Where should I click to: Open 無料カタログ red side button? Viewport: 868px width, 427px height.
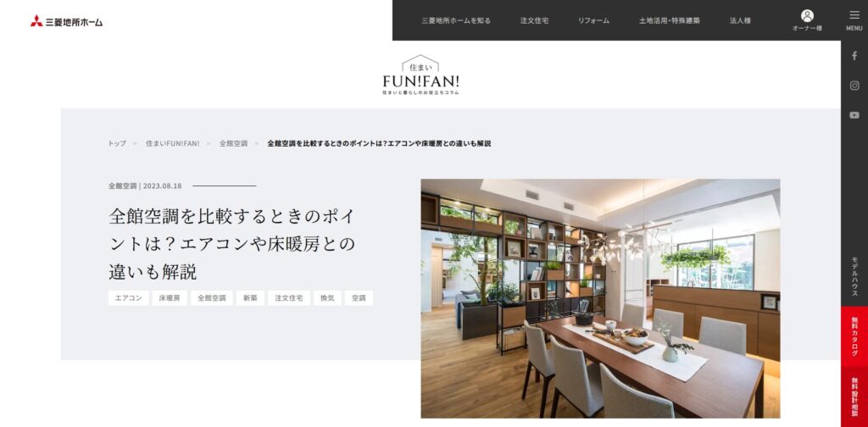click(854, 336)
